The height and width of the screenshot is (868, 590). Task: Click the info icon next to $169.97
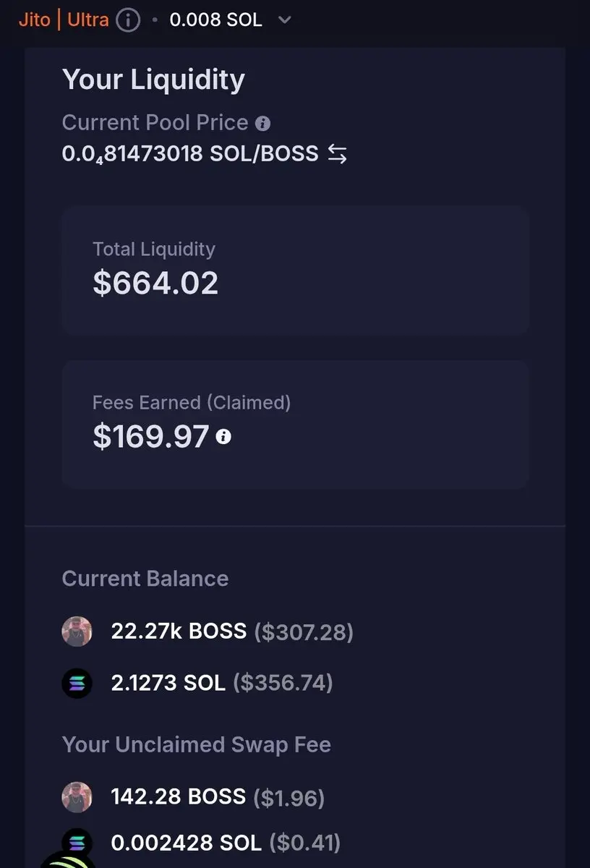click(x=224, y=436)
